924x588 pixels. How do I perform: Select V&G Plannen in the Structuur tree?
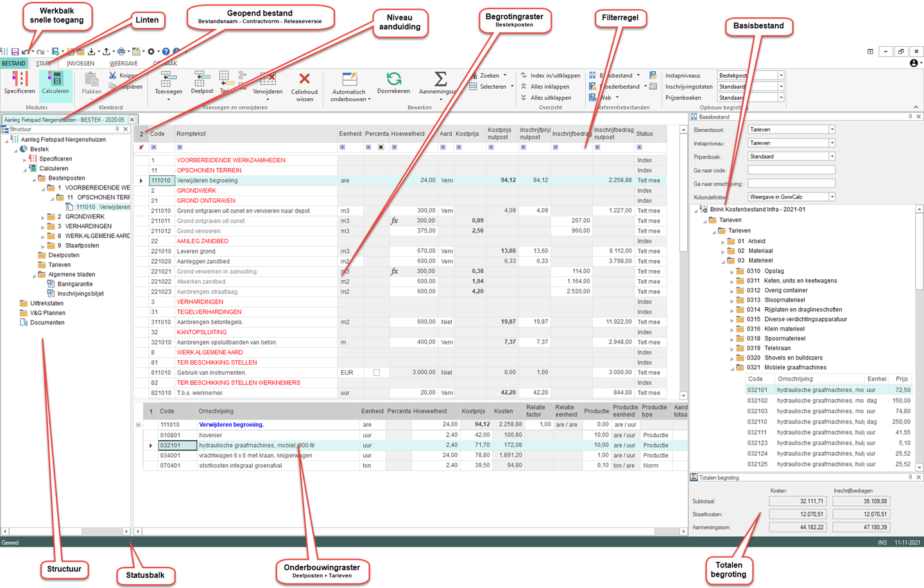(47, 313)
